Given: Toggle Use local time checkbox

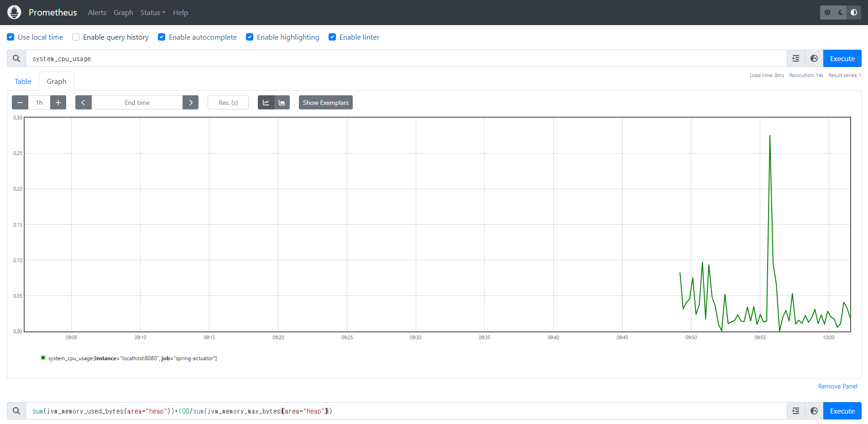Looking at the screenshot, I should click(x=10, y=37).
